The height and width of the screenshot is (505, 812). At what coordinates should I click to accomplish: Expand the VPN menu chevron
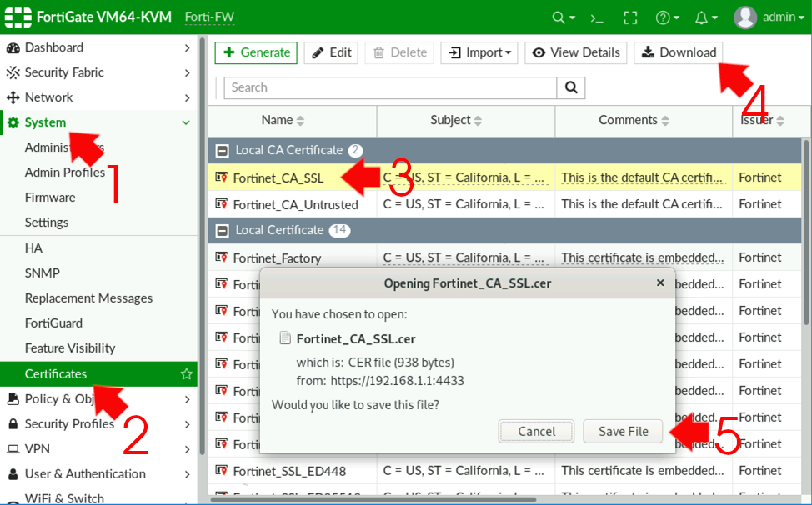click(x=187, y=449)
